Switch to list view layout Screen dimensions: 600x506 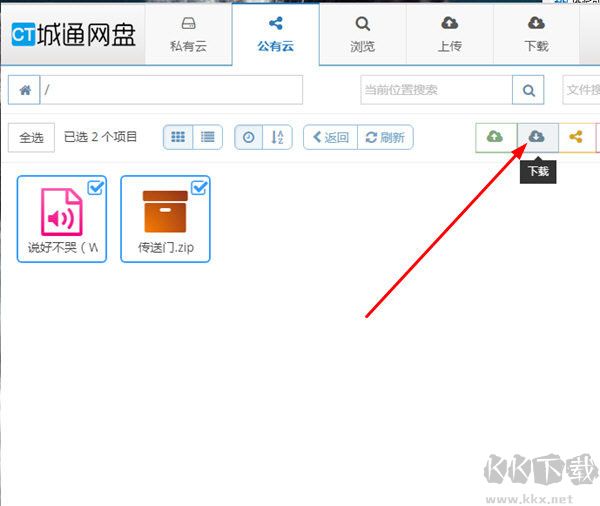(207, 137)
